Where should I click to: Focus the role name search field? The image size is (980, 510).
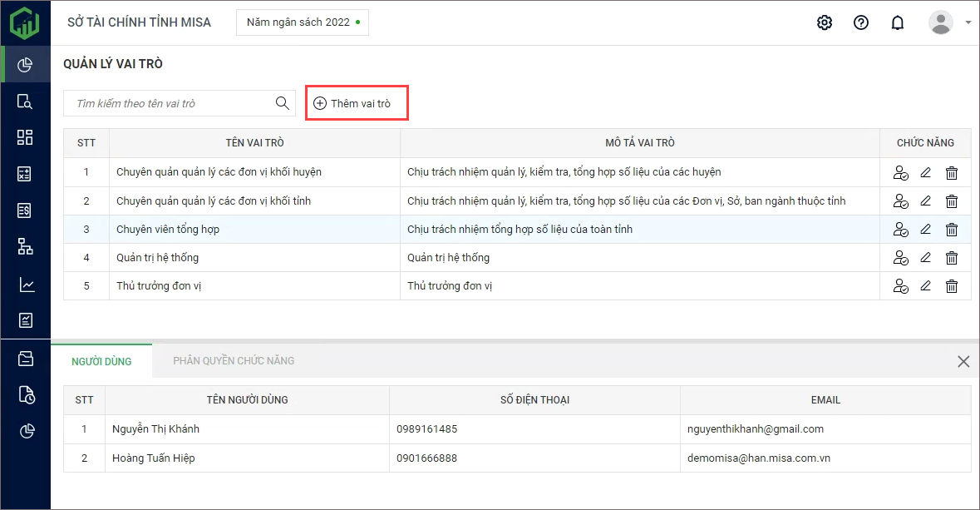(x=170, y=103)
